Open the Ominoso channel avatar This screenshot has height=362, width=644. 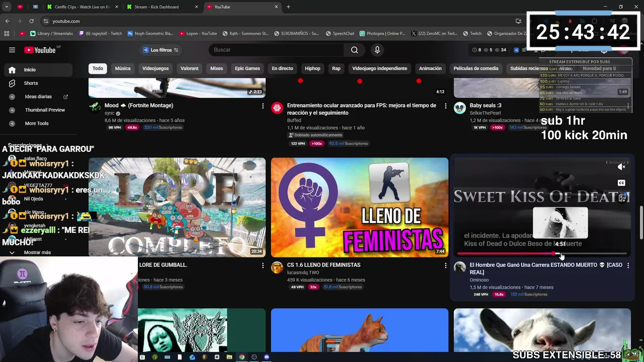pos(460,267)
